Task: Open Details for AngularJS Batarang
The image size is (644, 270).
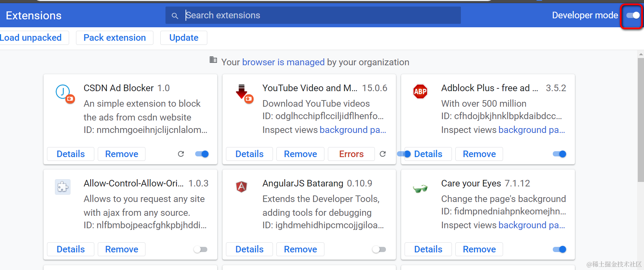Action: tap(249, 249)
